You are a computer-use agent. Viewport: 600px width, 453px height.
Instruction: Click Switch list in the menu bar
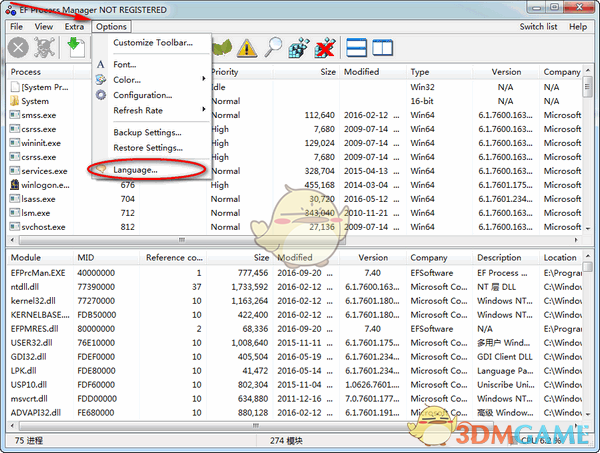pos(538,27)
